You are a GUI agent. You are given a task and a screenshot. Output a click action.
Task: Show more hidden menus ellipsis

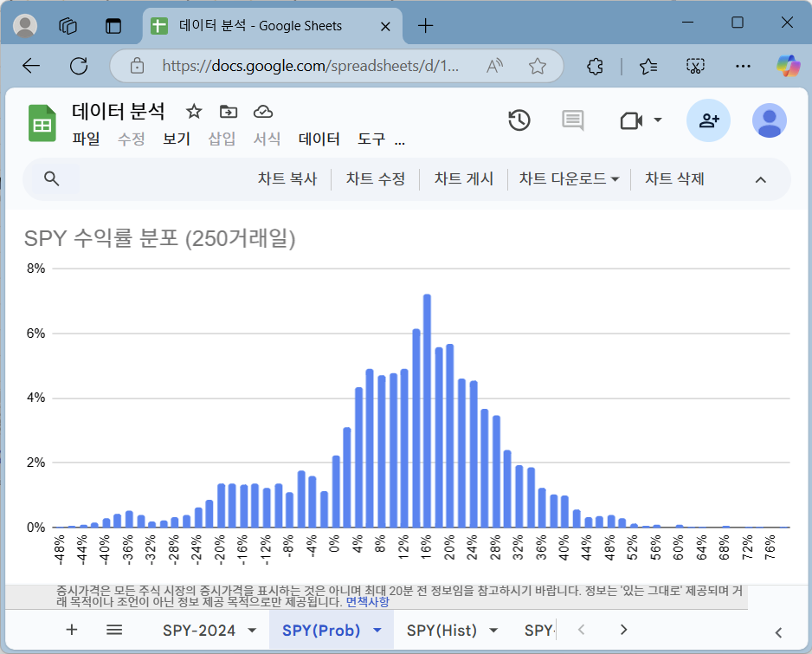[400, 142]
